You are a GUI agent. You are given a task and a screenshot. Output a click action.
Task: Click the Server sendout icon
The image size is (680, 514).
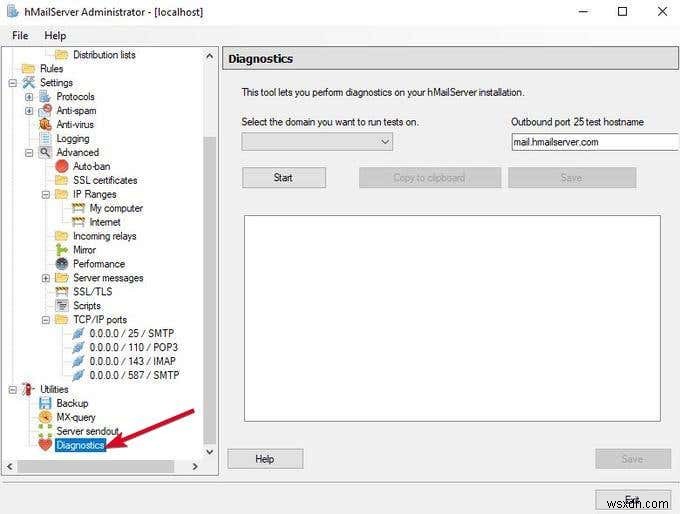coord(45,431)
